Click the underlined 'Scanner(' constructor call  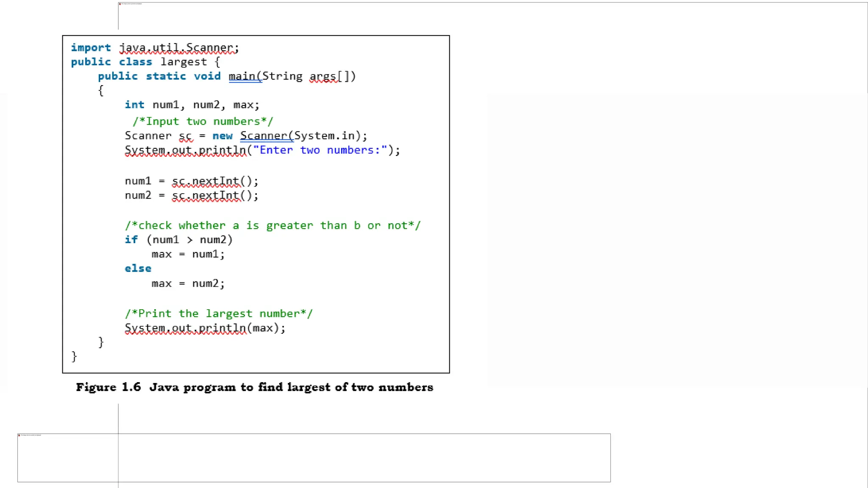point(267,136)
